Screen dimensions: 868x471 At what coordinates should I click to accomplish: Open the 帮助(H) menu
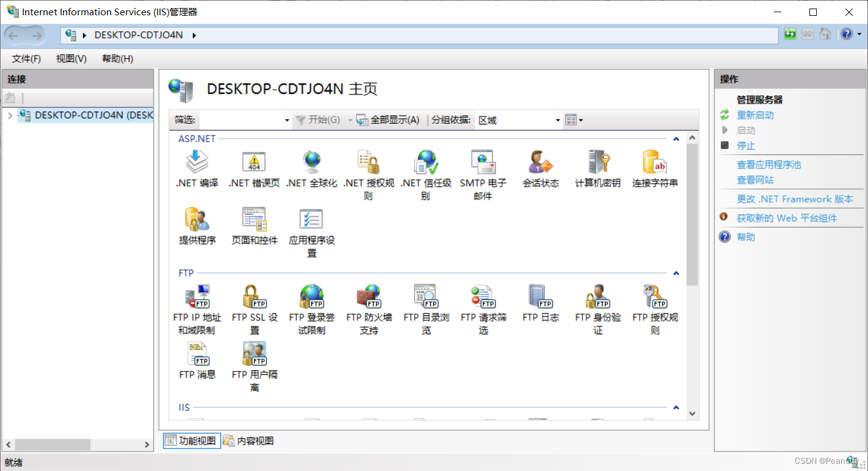tap(118, 59)
